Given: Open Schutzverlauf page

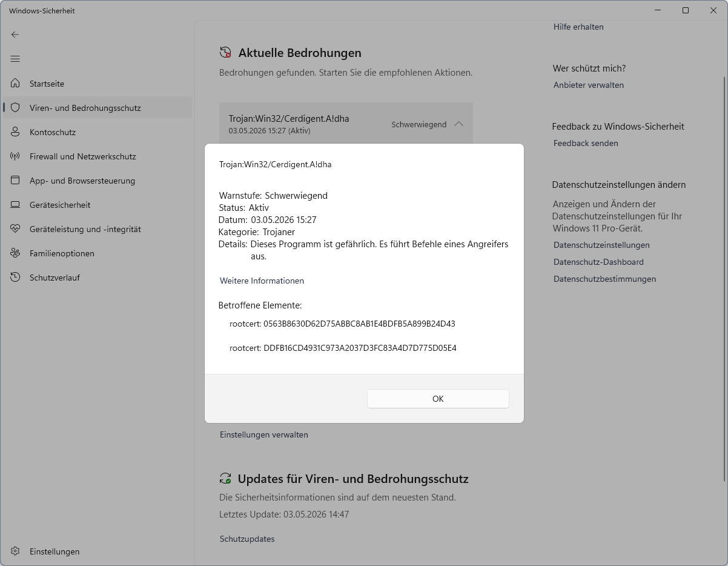Looking at the screenshot, I should coord(98,278).
